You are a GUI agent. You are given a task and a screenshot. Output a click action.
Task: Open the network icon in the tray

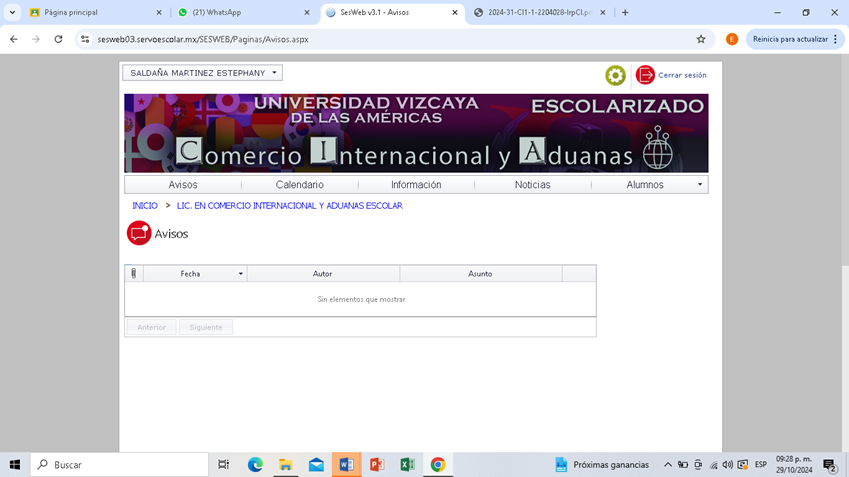pos(713,465)
